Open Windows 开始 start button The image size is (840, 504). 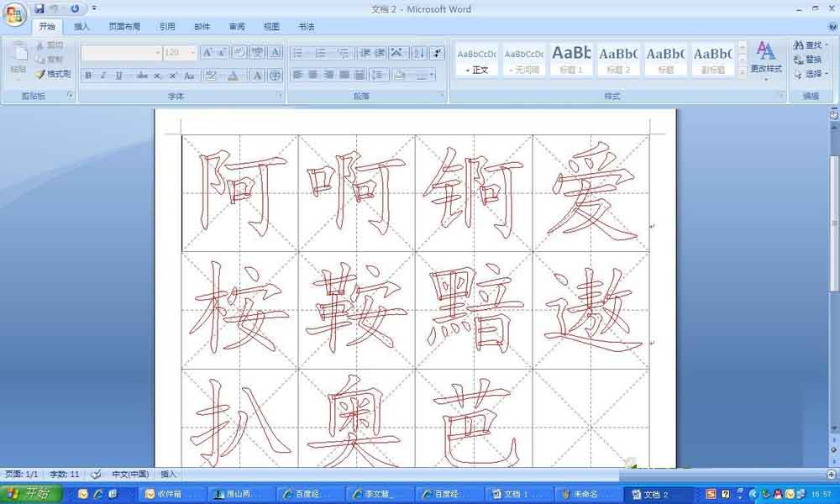click(31, 493)
